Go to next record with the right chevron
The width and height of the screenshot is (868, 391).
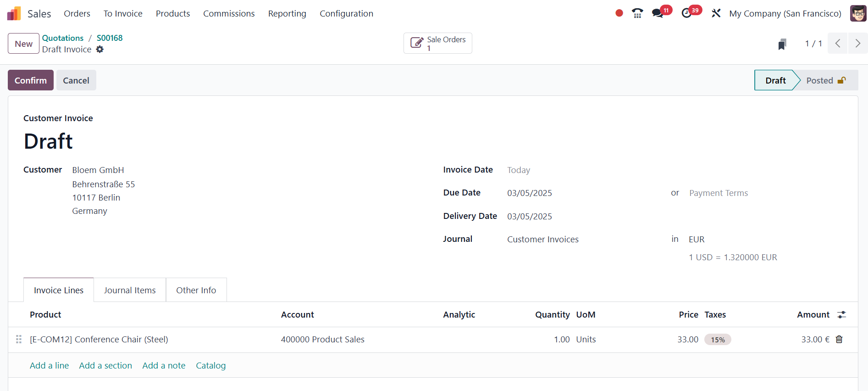pyautogui.click(x=857, y=44)
